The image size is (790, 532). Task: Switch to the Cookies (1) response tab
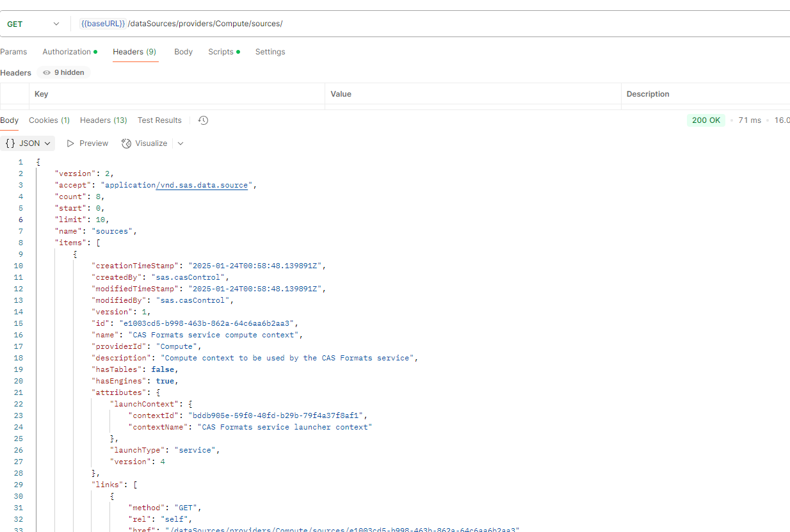point(49,120)
